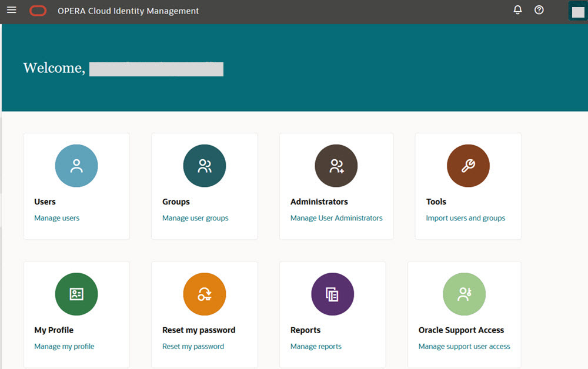Open the notifications bell

click(x=517, y=10)
